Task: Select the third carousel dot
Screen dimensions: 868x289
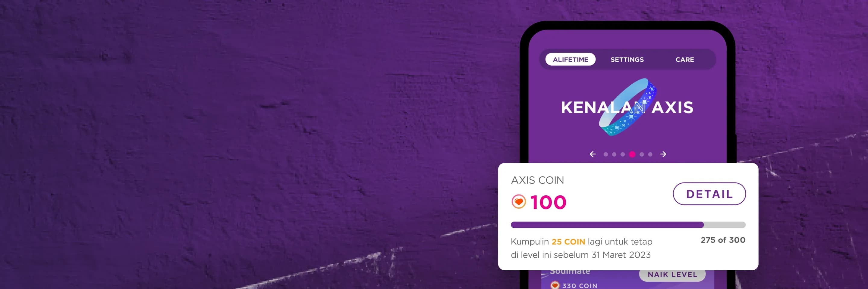Action: coord(623,154)
